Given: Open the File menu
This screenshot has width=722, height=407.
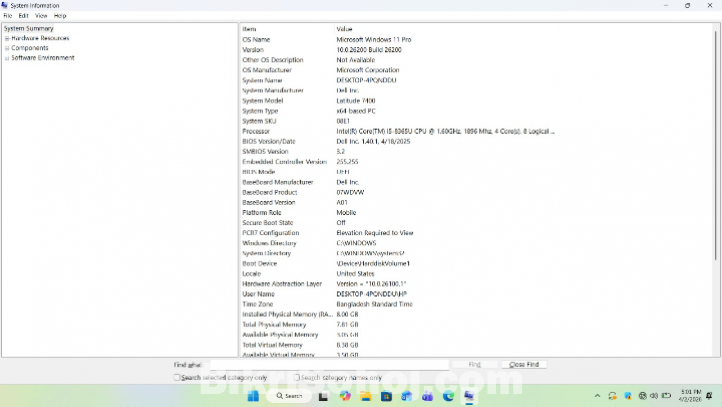Looking at the screenshot, I should coord(8,16).
